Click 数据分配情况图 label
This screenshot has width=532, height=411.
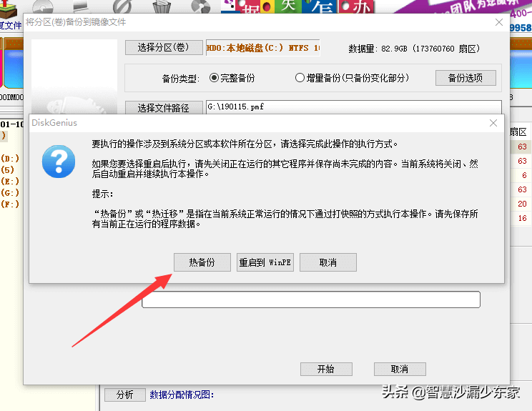tap(182, 395)
